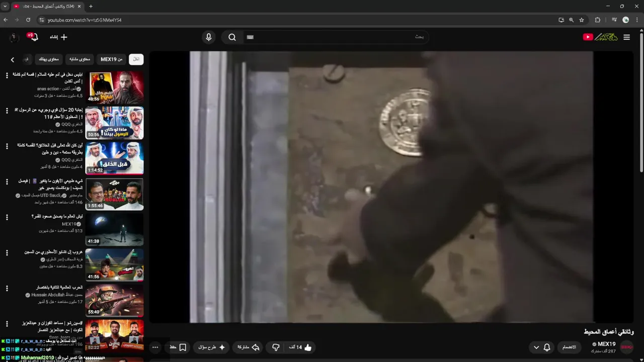Screen dimensions: 644x362
Task: Click the Join (الانضمام) membership button
Action: pos(569,347)
